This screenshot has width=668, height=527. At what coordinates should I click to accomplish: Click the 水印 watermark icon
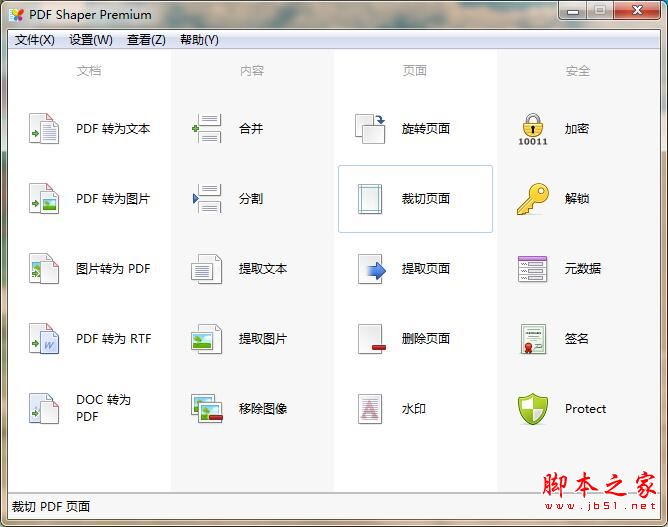click(x=370, y=409)
